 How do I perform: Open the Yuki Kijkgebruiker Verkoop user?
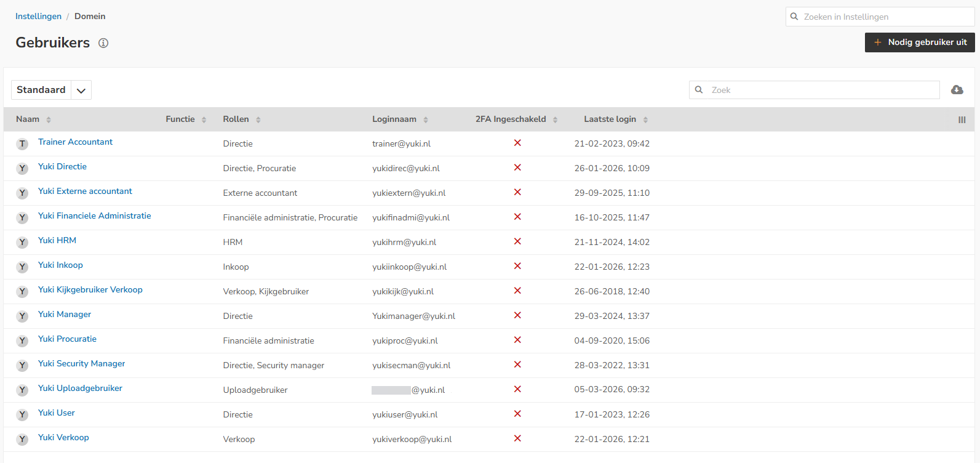(90, 290)
